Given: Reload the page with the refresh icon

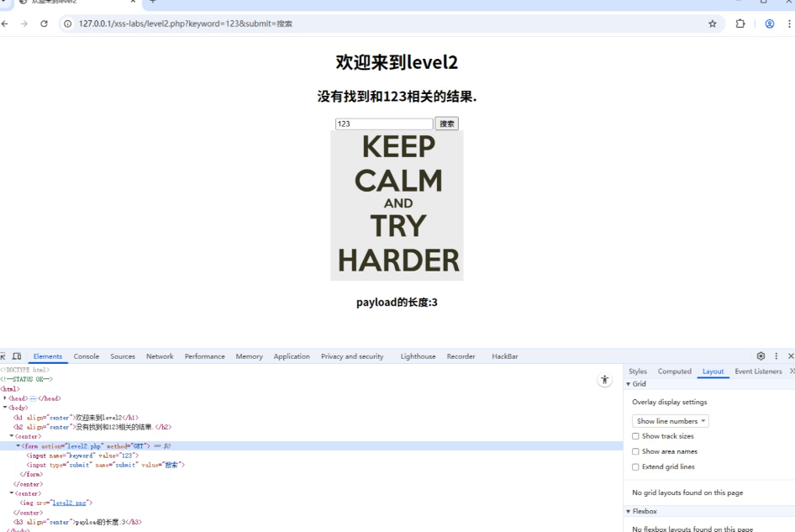Looking at the screenshot, I should pyautogui.click(x=44, y=24).
